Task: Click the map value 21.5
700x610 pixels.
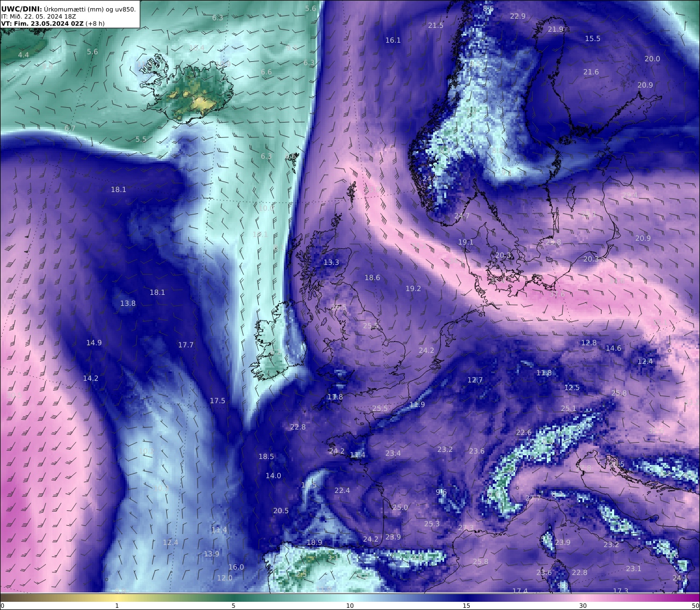Action: (436, 26)
